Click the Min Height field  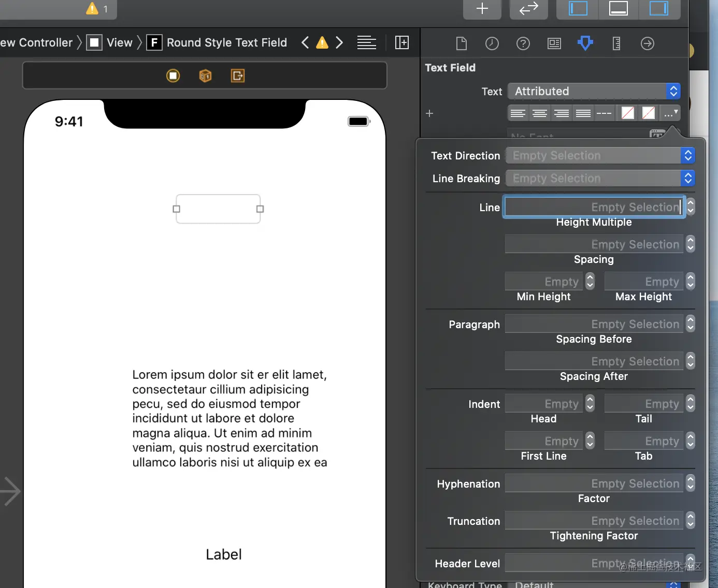pos(544,282)
